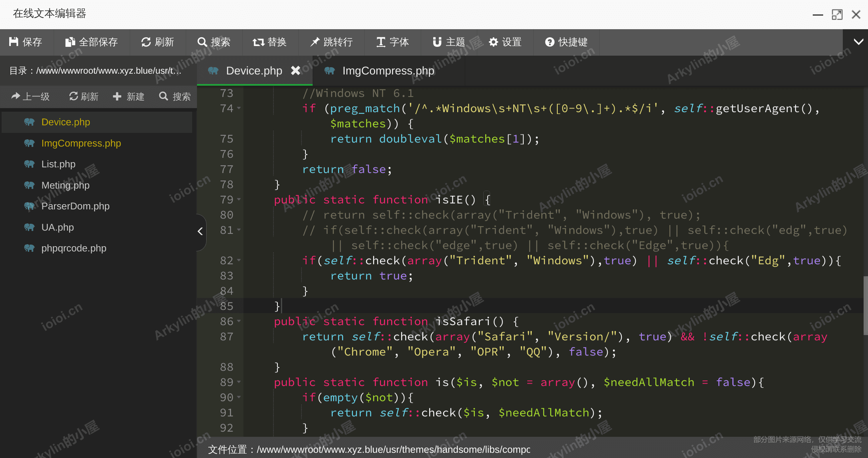Open the Theme (主题) chooser

(448, 42)
